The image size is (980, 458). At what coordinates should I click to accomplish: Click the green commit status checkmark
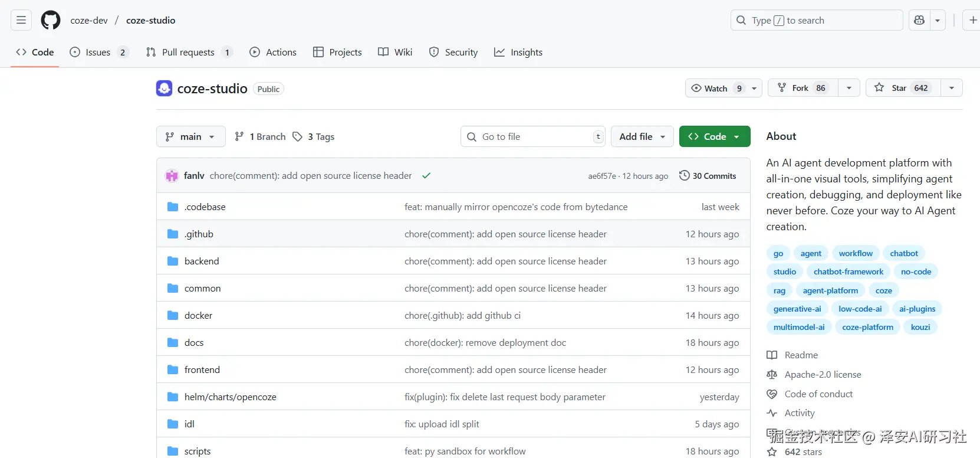426,176
